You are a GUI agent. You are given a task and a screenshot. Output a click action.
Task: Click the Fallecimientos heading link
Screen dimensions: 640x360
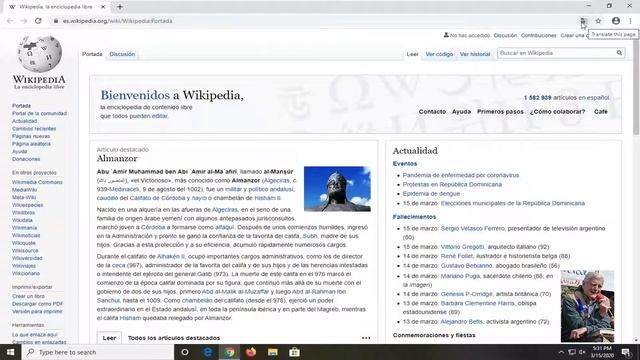[x=414, y=217]
